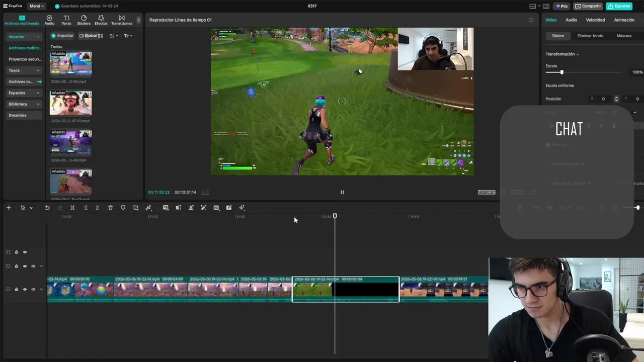Open main track more options dots
644x362 pixels.
click(x=41, y=289)
